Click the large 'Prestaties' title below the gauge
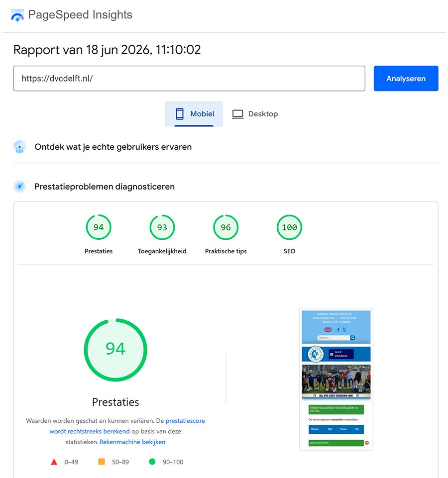The image size is (448, 478). [115, 402]
